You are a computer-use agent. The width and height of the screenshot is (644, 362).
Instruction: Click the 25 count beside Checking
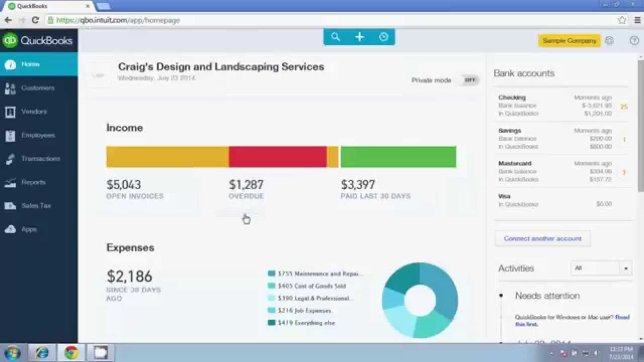[624, 107]
